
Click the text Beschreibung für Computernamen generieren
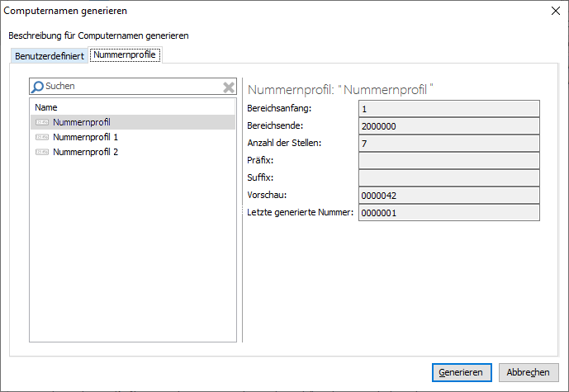click(98, 35)
